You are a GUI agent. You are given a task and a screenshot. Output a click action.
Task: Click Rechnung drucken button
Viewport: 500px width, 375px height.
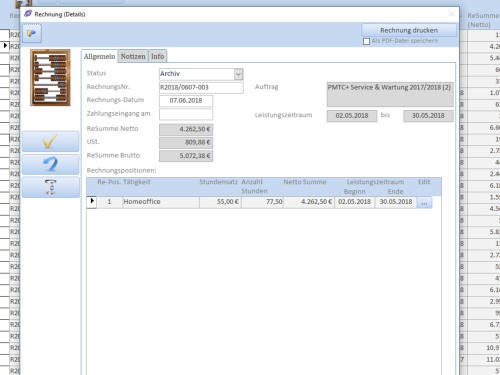coord(409,30)
